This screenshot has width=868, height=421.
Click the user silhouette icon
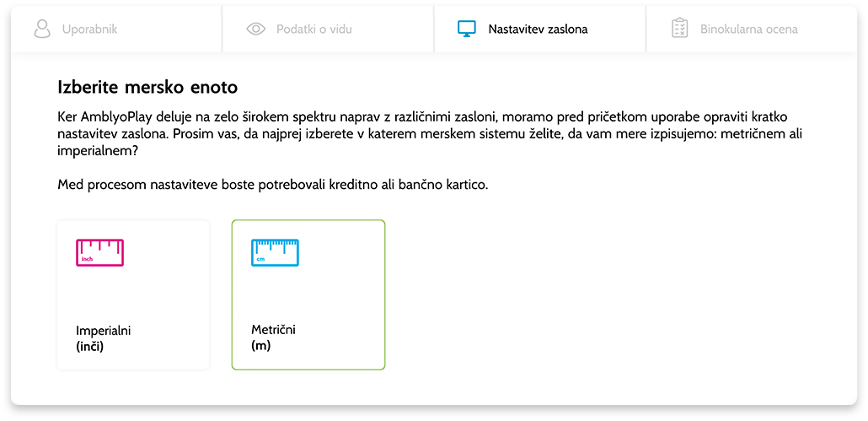pyautogui.click(x=42, y=29)
